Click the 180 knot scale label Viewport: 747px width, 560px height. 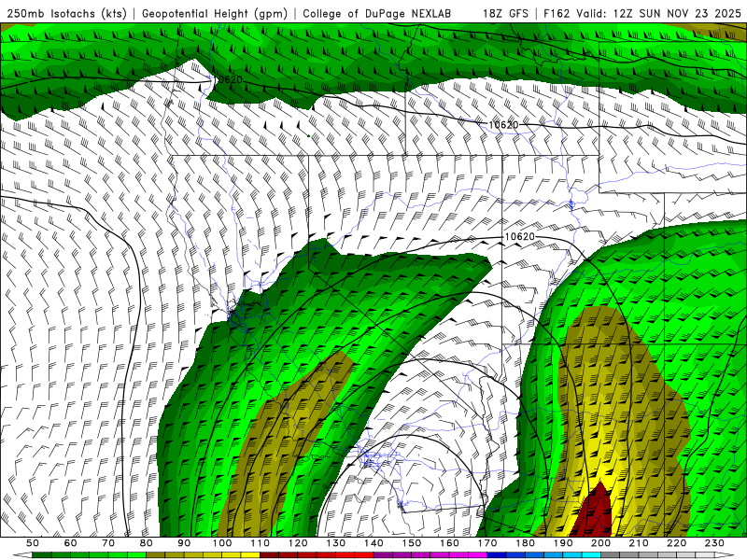coord(526,543)
